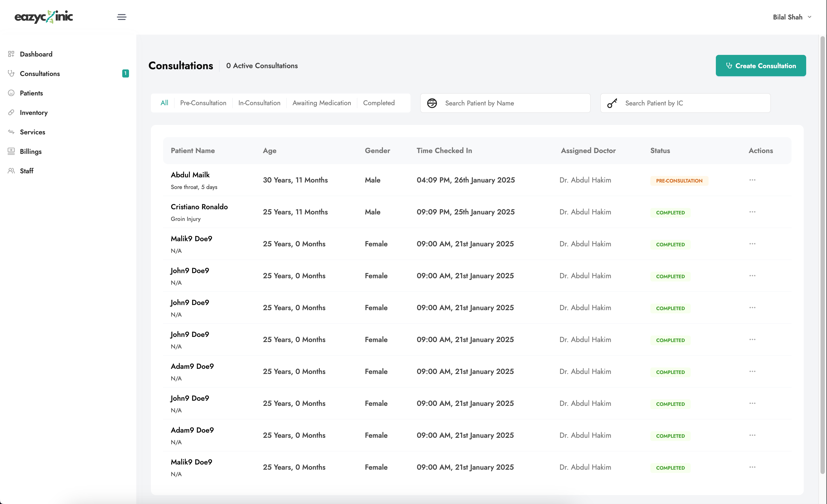Click the Services arrows icon

pos(11,132)
